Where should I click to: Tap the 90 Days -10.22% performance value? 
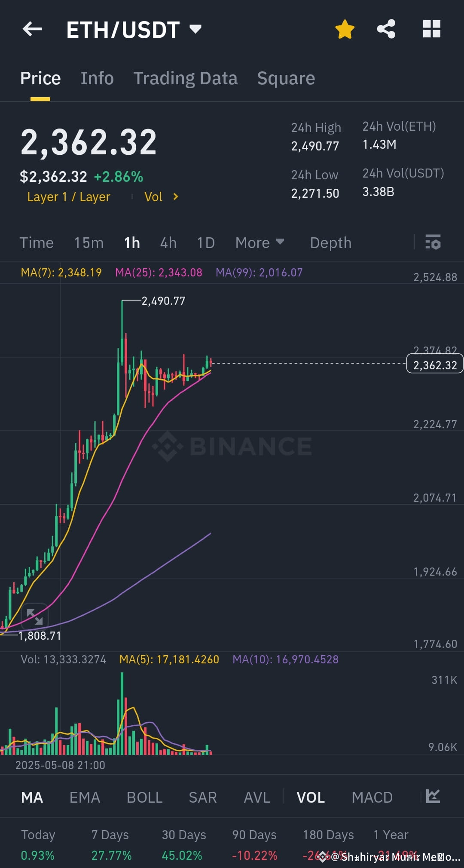pyautogui.click(x=254, y=856)
